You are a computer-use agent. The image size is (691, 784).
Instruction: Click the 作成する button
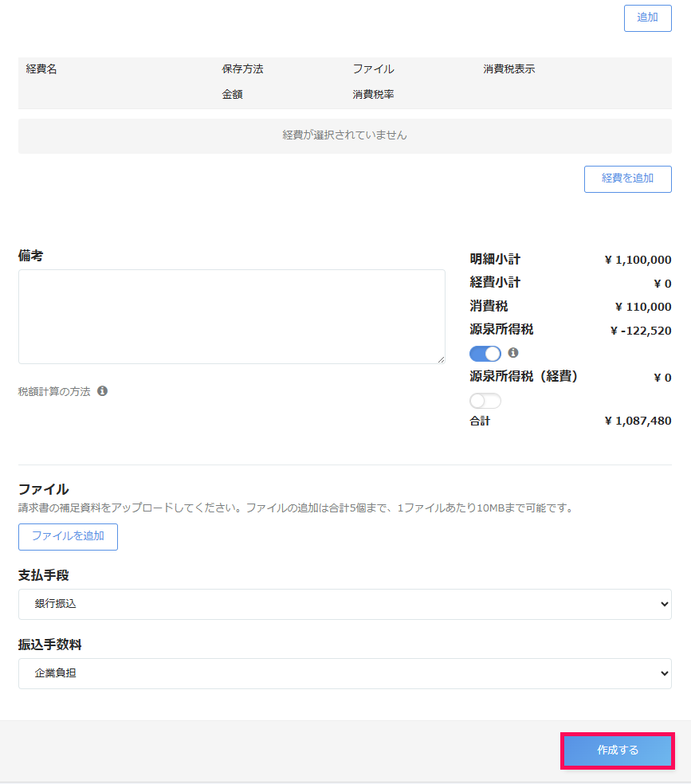(618, 750)
